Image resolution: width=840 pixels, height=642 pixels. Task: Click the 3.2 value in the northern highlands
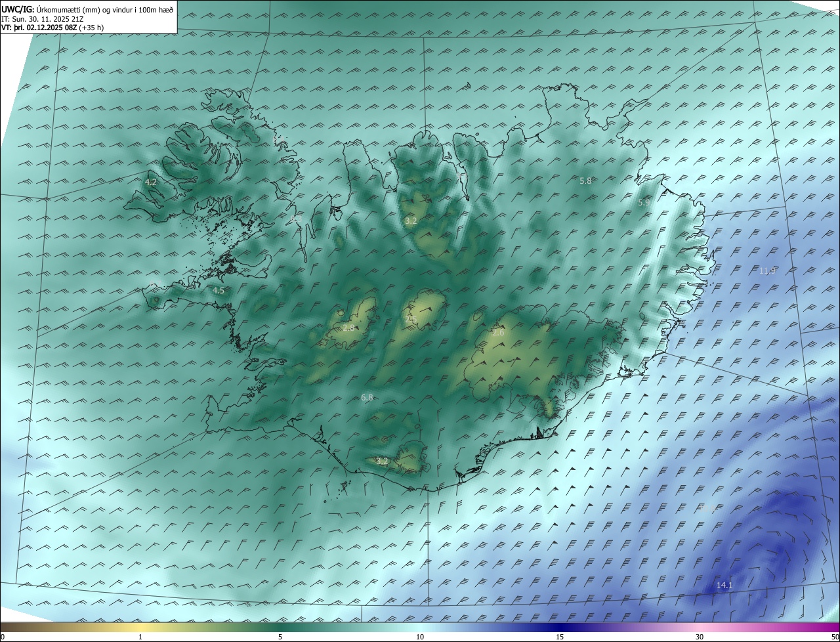click(x=411, y=221)
